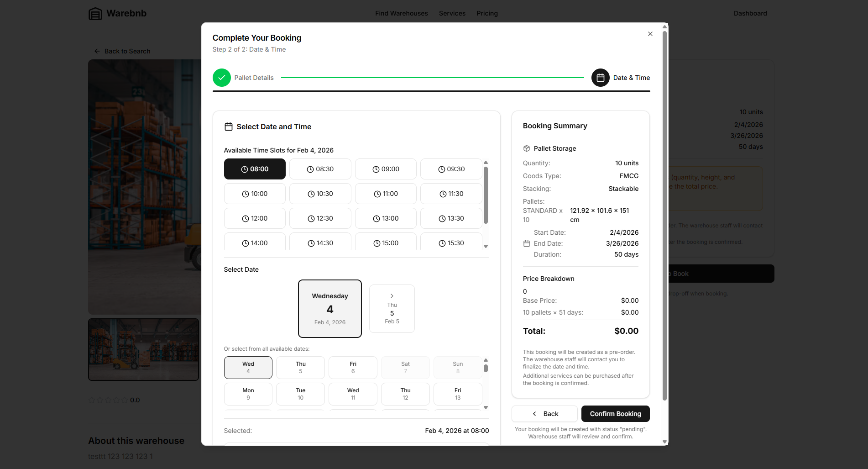Click the calendar icon next to End Date

pos(526,243)
